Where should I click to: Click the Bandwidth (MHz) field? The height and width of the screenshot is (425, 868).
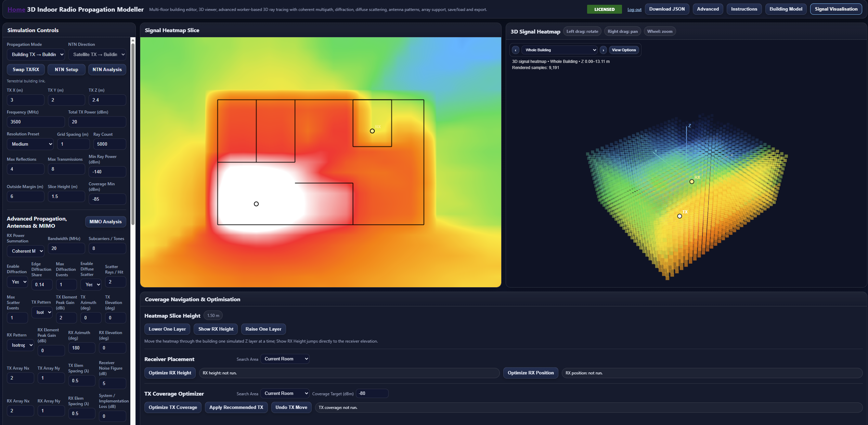66,248
